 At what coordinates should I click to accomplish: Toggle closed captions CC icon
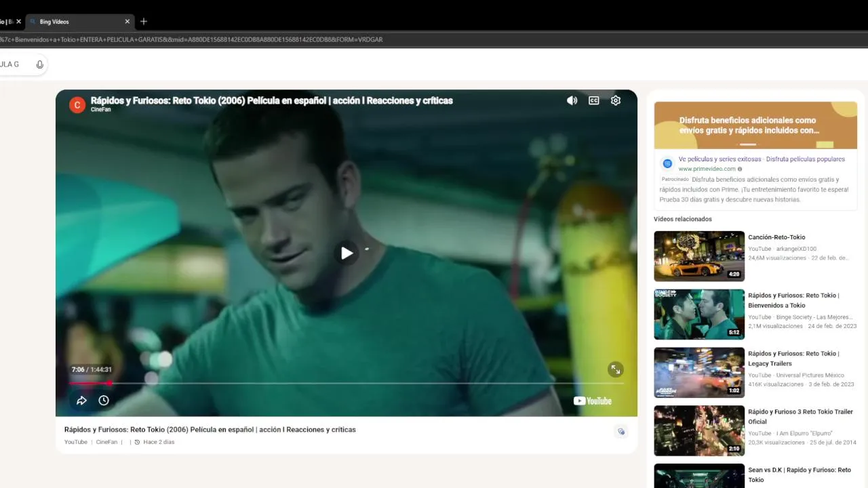pos(594,100)
